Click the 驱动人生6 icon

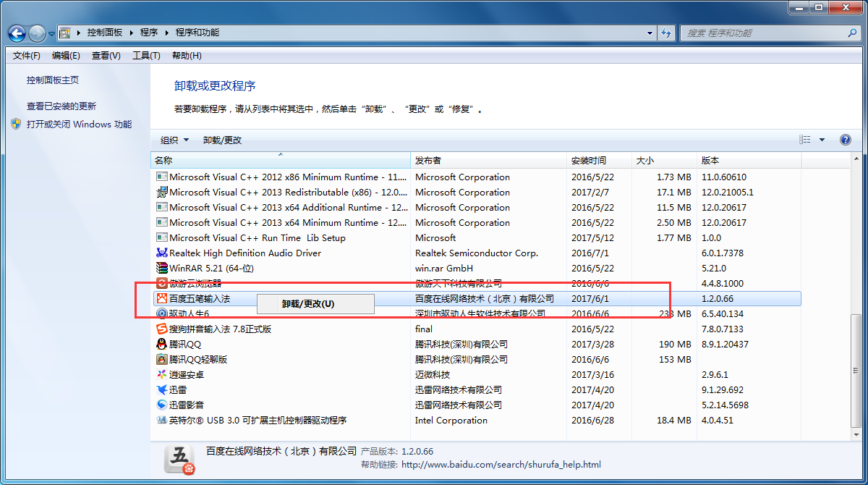pyautogui.click(x=162, y=314)
